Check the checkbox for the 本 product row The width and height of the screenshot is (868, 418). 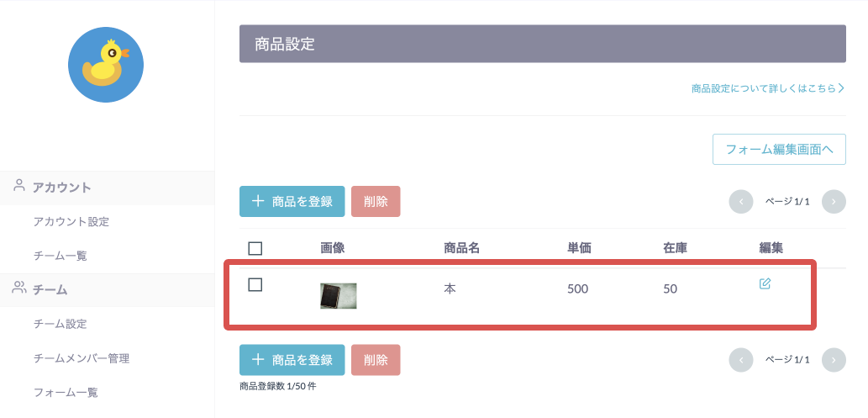pos(255,285)
